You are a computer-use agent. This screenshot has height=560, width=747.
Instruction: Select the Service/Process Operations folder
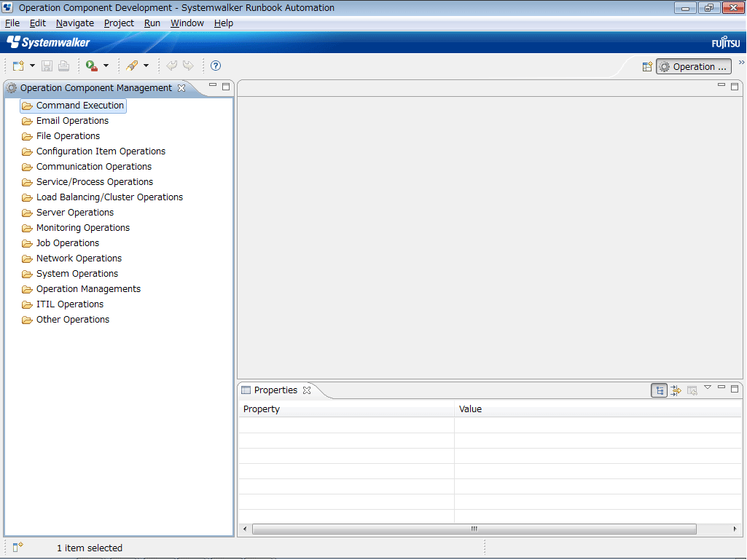pyautogui.click(x=87, y=182)
